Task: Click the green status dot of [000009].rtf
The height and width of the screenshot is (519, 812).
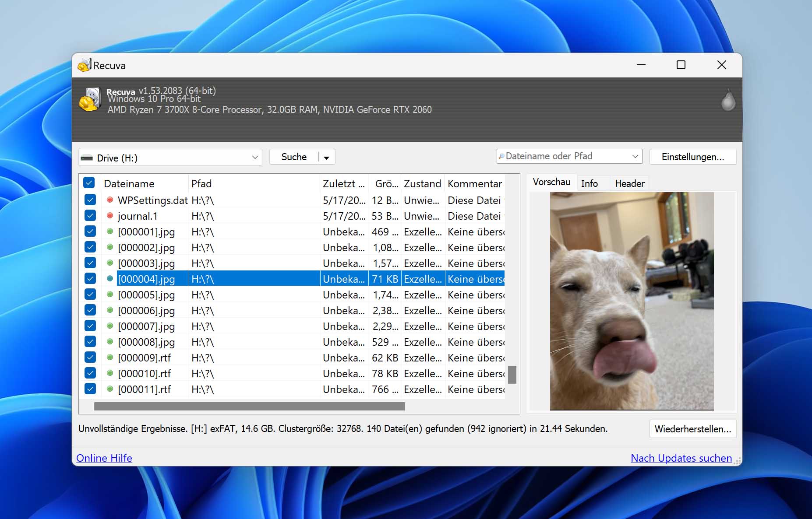Action: pos(110,358)
